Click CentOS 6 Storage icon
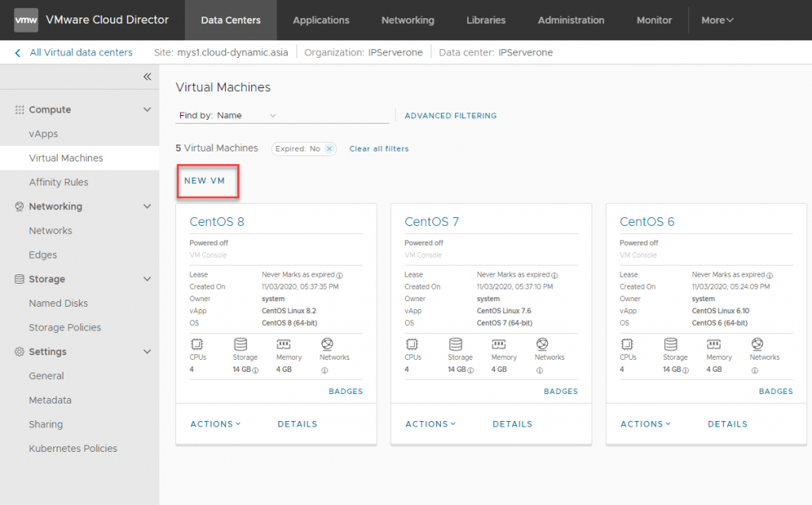This screenshot has width=812, height=505. [671, 344]
